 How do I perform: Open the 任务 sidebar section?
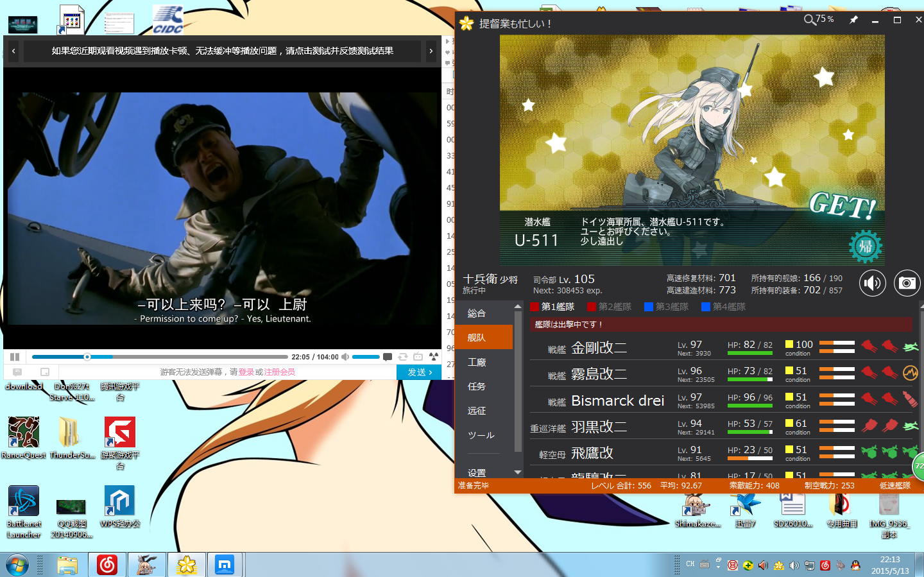coord(484,386)
